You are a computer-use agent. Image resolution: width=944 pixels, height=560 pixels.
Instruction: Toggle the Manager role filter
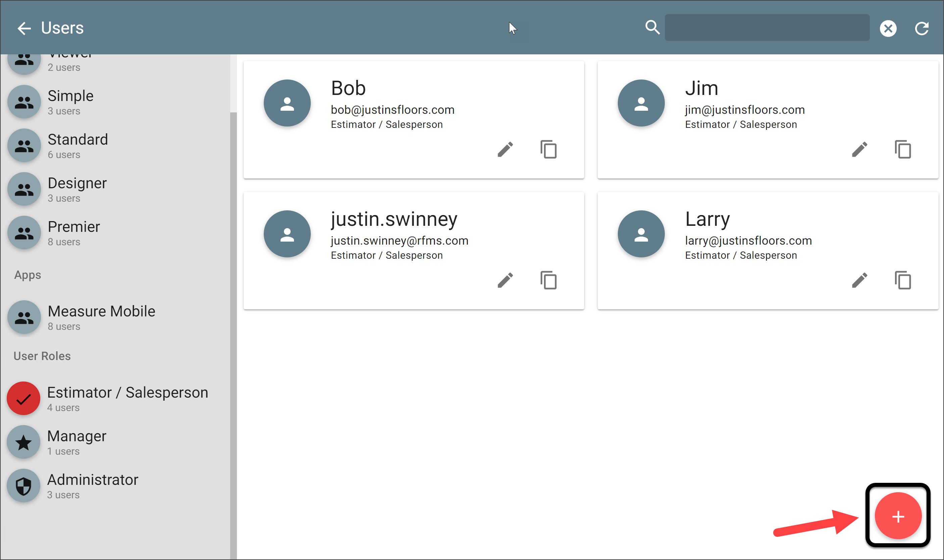[x=23, y=442]
